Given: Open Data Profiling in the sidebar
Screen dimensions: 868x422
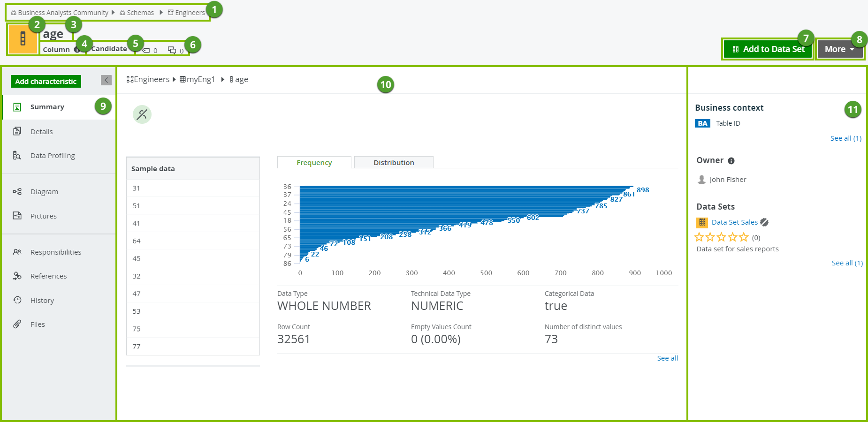Looking at the screenshot, I should (x=53, y=156).
